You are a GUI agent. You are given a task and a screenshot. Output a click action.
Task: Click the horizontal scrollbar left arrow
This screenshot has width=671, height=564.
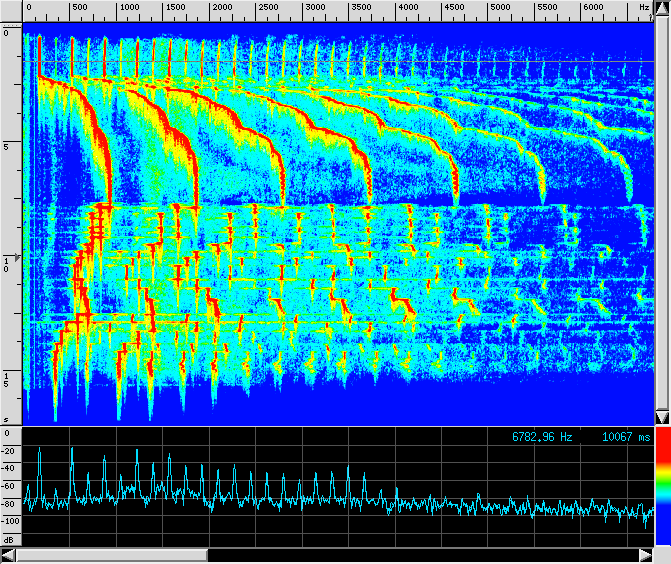point(9,554)
